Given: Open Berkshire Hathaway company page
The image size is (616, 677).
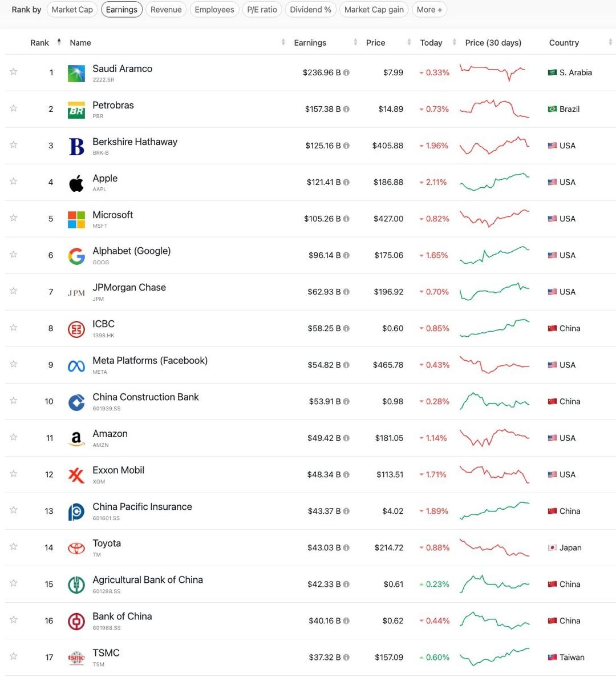Looking at the screenshot, I should pos(135,142).
